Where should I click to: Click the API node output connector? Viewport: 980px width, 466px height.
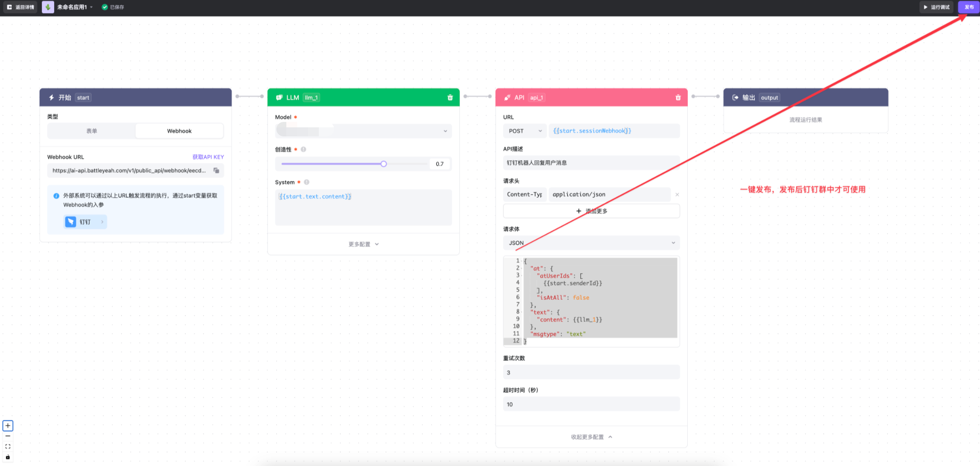[x=693, y=96]
